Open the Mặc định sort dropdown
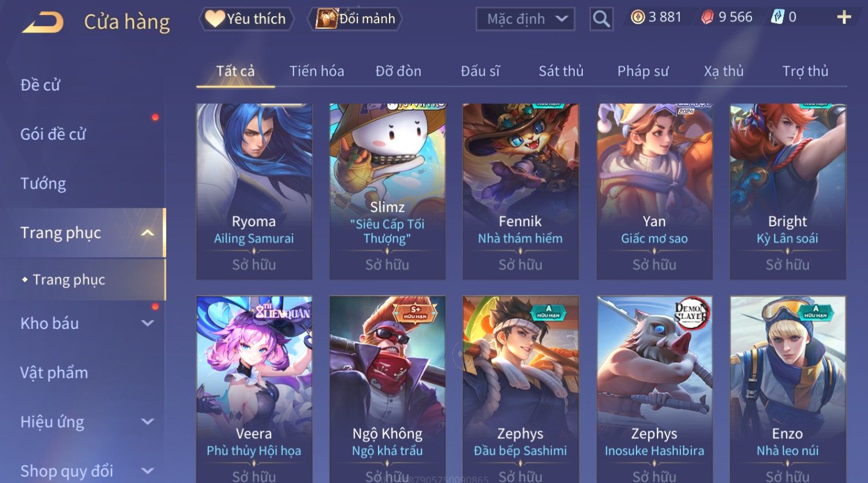This screenshot has height=483, width=868. 525,19
